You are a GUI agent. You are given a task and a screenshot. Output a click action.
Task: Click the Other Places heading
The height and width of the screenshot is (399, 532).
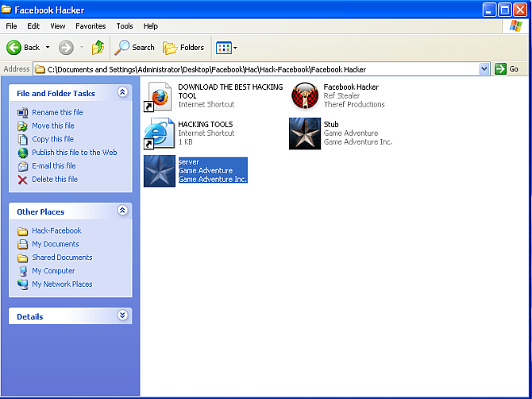[x=40, y=212]
